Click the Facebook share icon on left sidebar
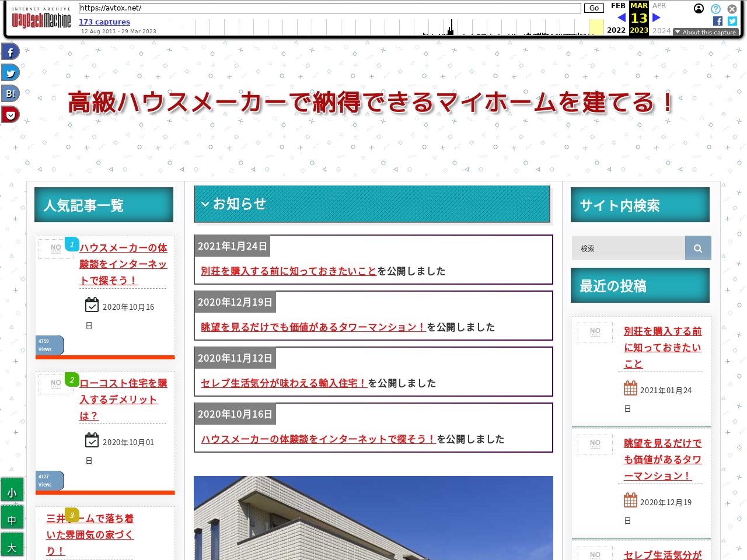Screen dimensions: 747x560 pos(11,52)
